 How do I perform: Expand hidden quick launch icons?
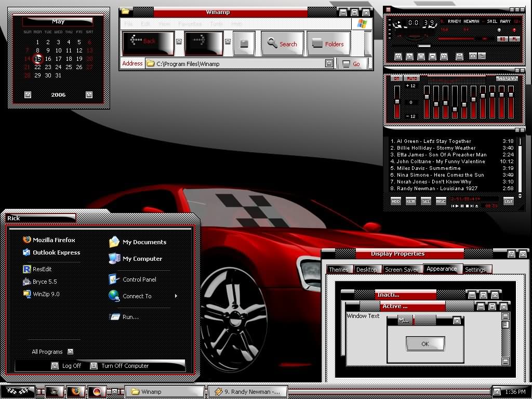click(x=114, y=391)
